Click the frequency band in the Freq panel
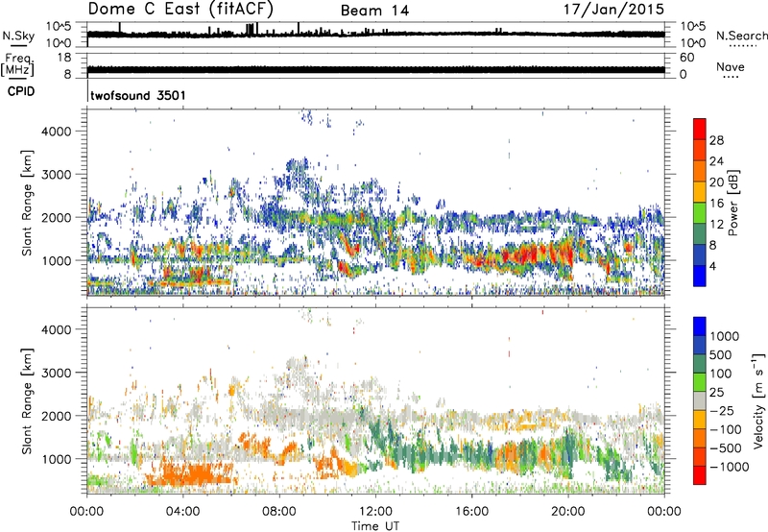The height and width of the screenshot is (532, 768). 375,69
